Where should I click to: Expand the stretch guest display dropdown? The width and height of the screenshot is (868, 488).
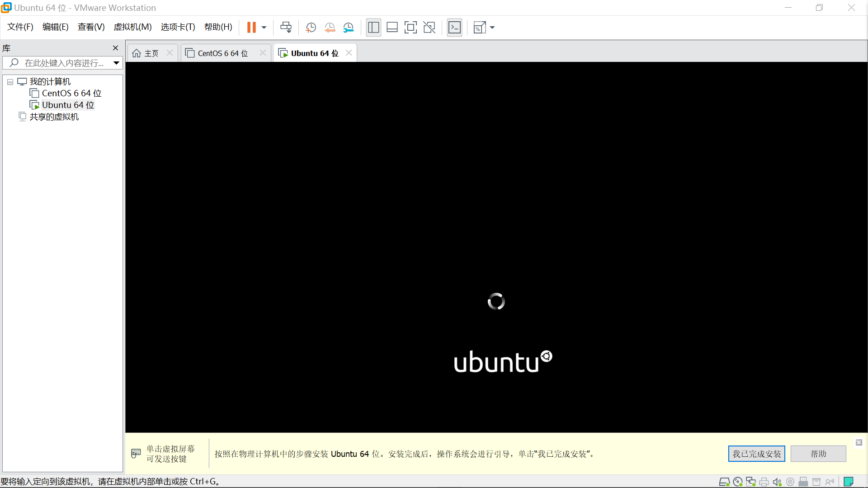(x=492, y=28)
